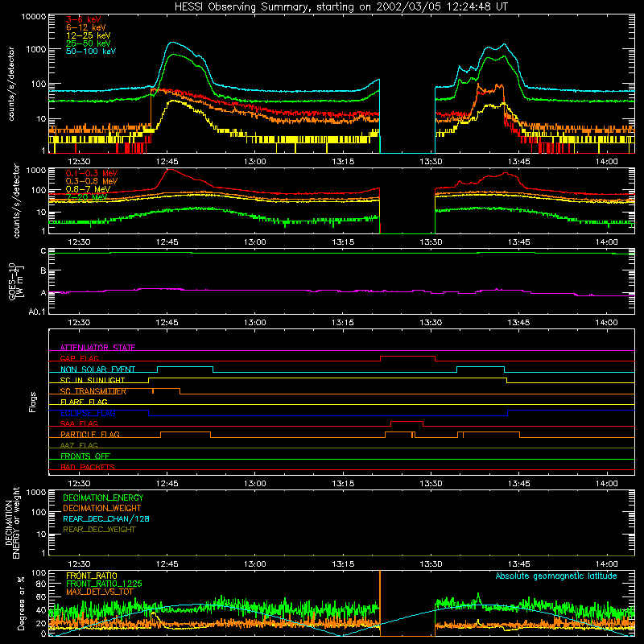Click the counts/s/detector label of the keV panel
Screen dimensions: 644x644
tap(10, 84)
